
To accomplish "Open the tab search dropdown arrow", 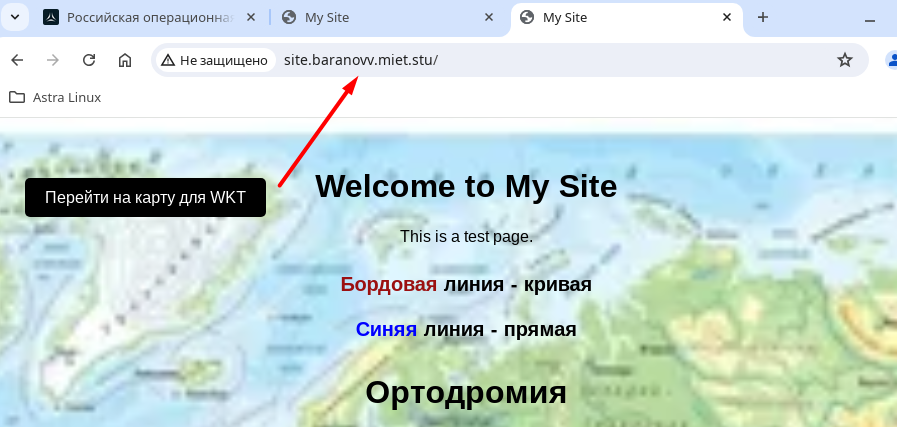I will (15, 17).
